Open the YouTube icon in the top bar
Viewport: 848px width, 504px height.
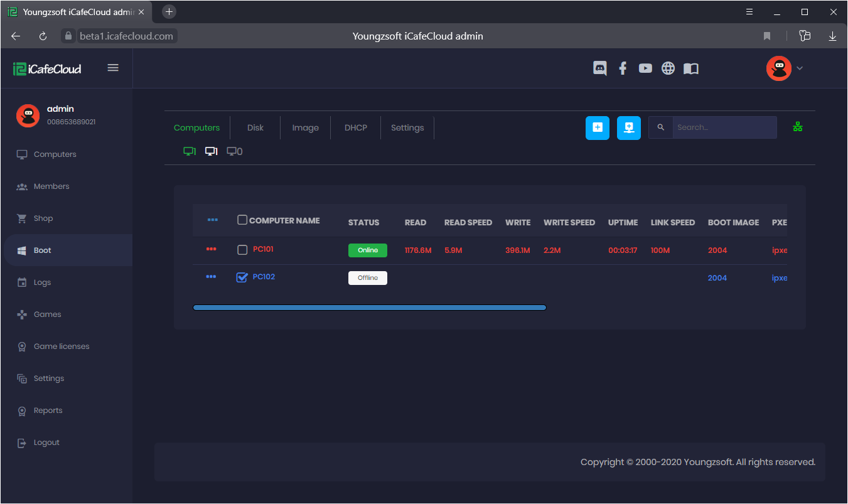(645, 68)
